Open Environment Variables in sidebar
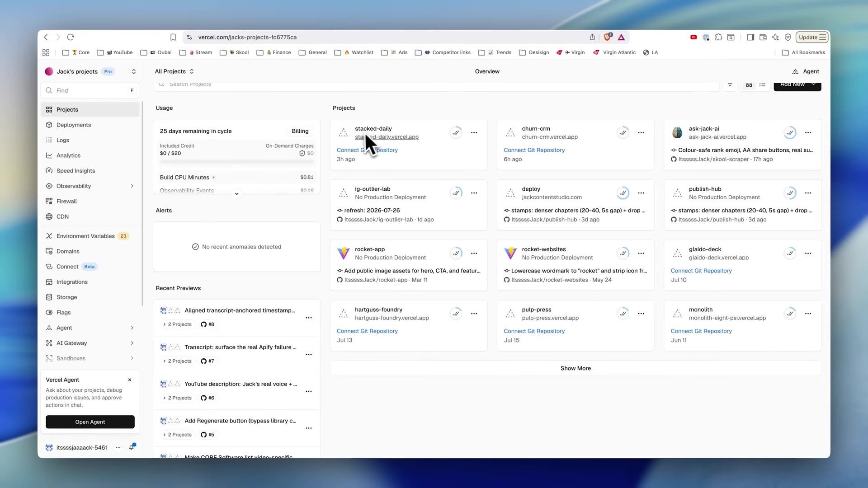 coord(90,236)
